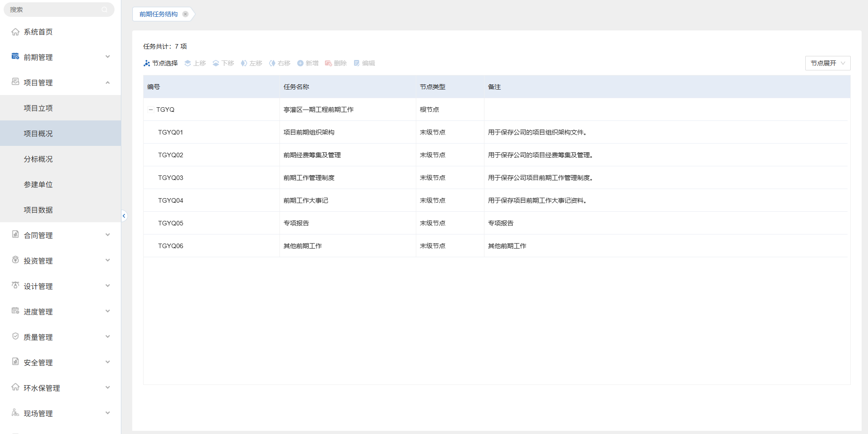Click the 新增 button label
This screenshot has height=434, width=868.
tap(312, 63)
